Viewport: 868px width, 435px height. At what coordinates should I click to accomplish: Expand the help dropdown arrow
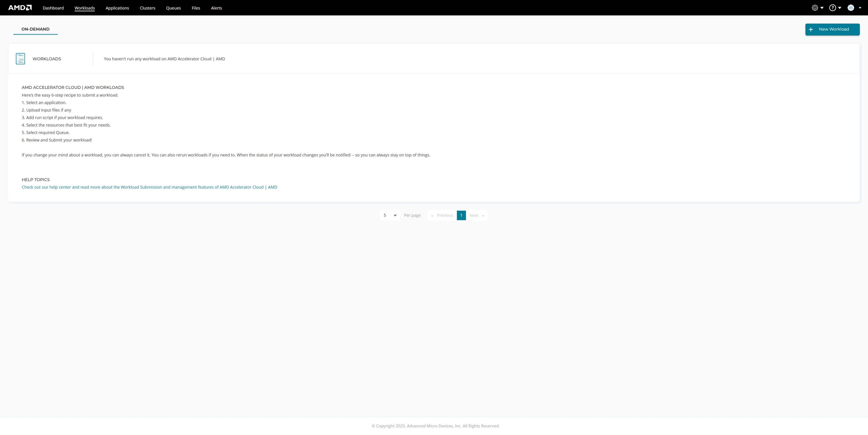[839, 8]
